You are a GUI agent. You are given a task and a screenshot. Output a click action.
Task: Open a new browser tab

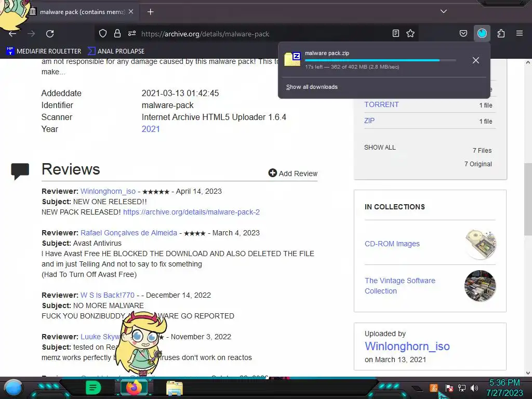tap(150, 12)
